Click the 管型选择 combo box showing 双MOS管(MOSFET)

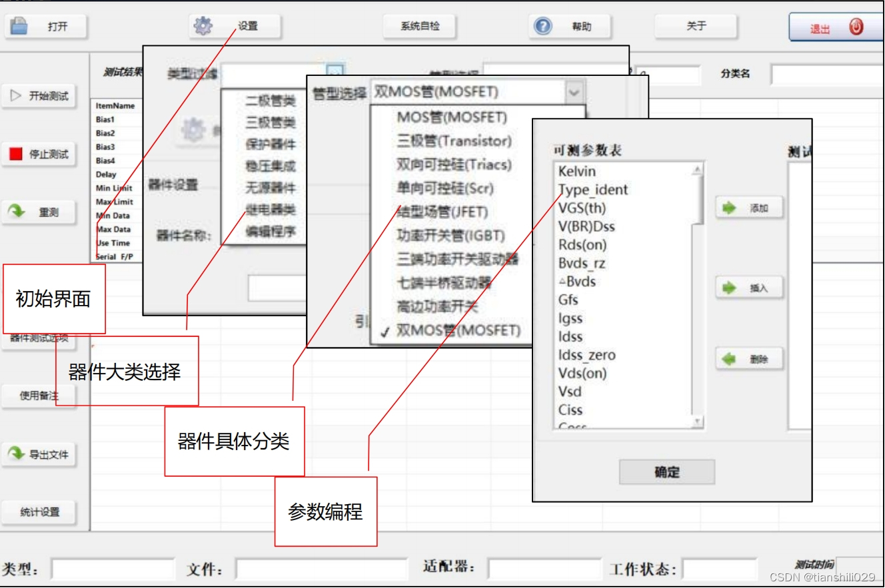point(477,93)
